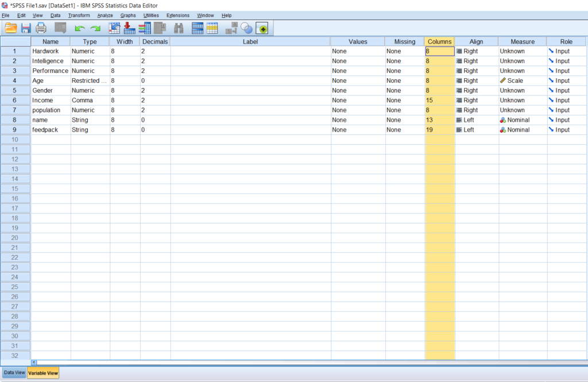The image size is (588, 382).
Task: Save the dataset with the disk icon
Action: 25,28
